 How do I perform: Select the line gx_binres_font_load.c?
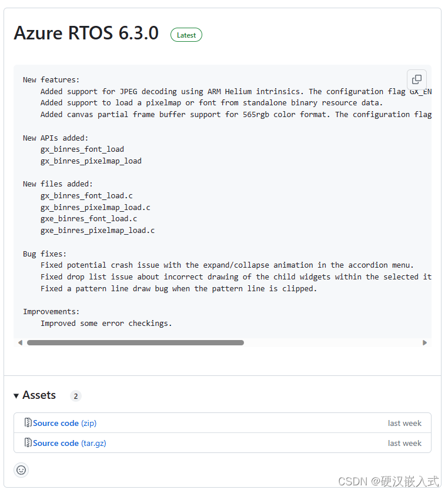coord(86,196)
